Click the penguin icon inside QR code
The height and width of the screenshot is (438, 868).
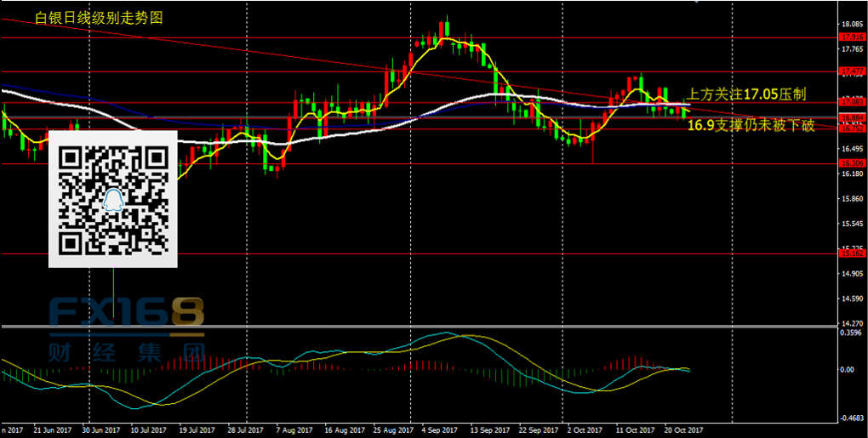coord(112,200)
